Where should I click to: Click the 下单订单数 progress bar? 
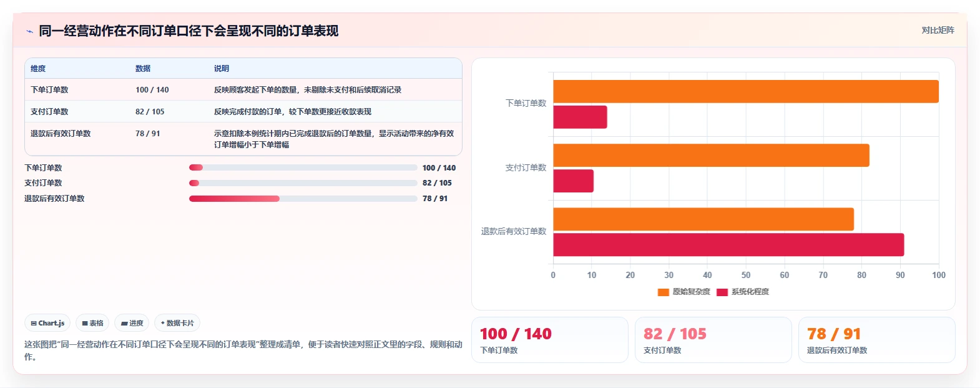303,167
